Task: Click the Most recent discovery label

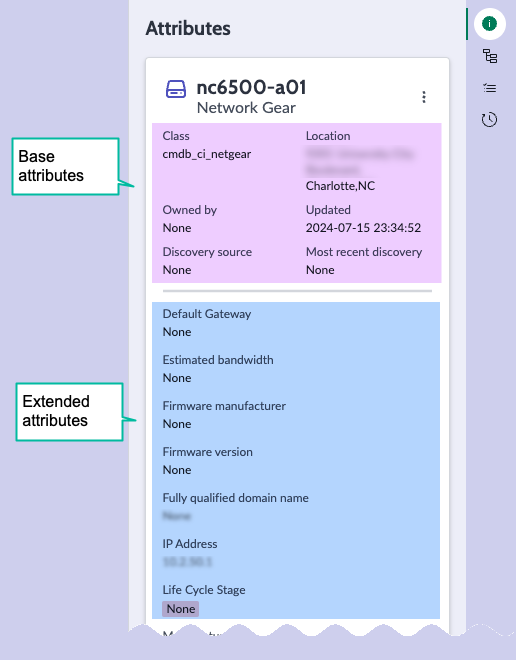Action: tap(364, 252)
